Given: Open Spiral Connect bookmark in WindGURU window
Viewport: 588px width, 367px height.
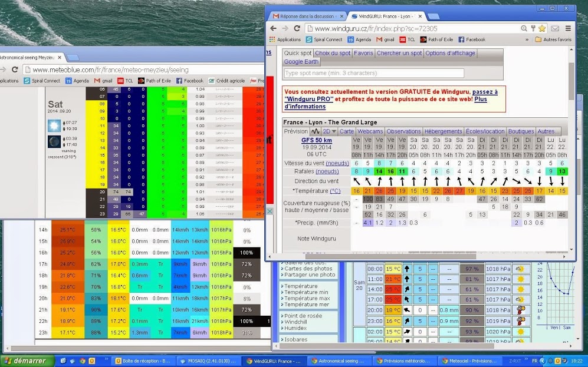Looking at the screenshot, I should [324, 39].
